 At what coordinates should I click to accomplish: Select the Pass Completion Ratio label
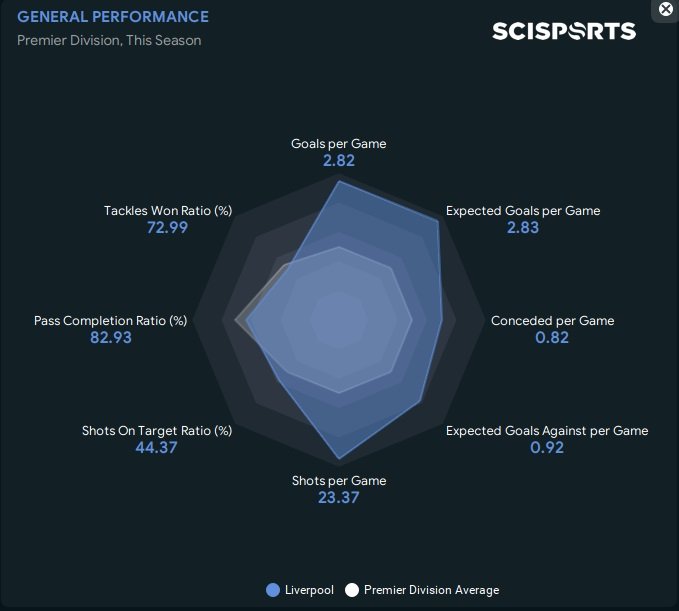110,321
